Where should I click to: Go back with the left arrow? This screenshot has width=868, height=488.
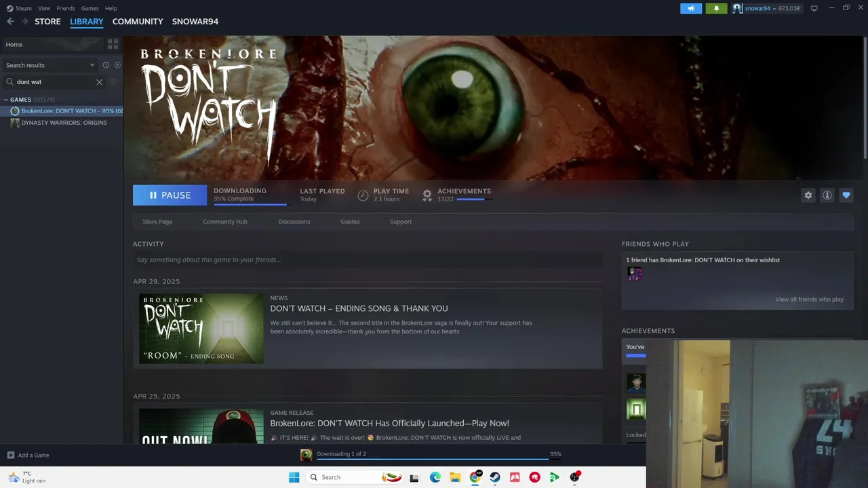10,22
